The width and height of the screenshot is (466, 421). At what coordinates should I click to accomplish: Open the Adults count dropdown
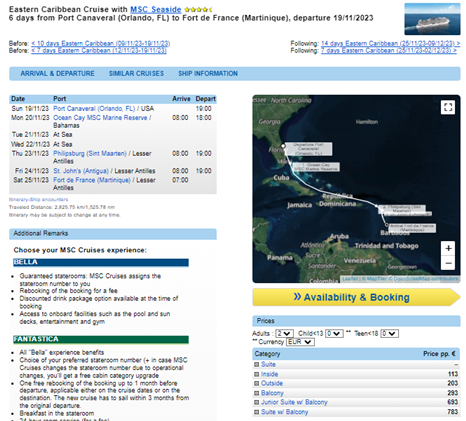285,333
